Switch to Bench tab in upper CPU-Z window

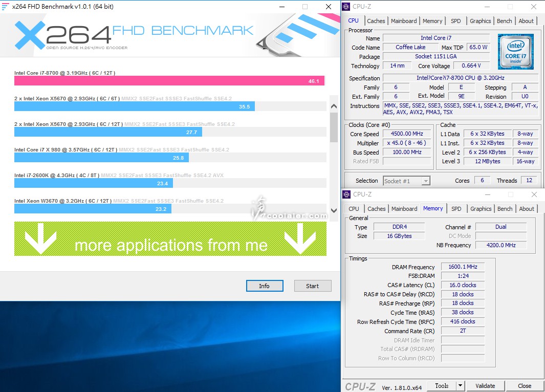505,21
